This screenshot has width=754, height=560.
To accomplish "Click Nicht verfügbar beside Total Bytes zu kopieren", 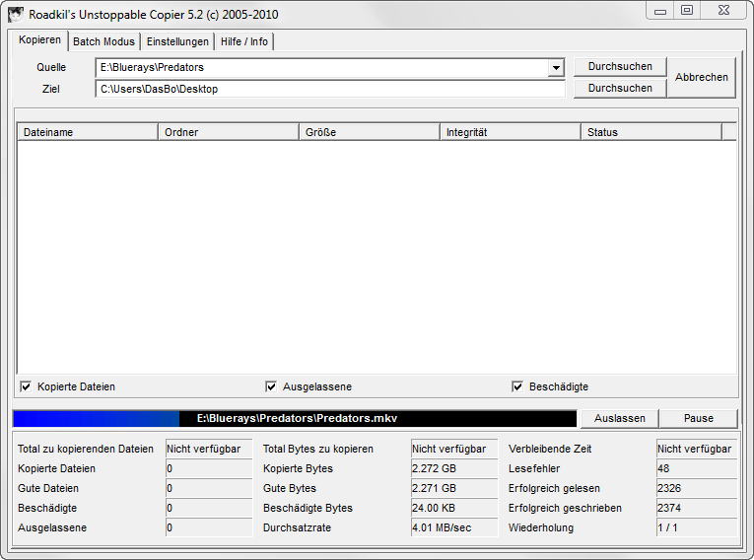I will [454, 449].
